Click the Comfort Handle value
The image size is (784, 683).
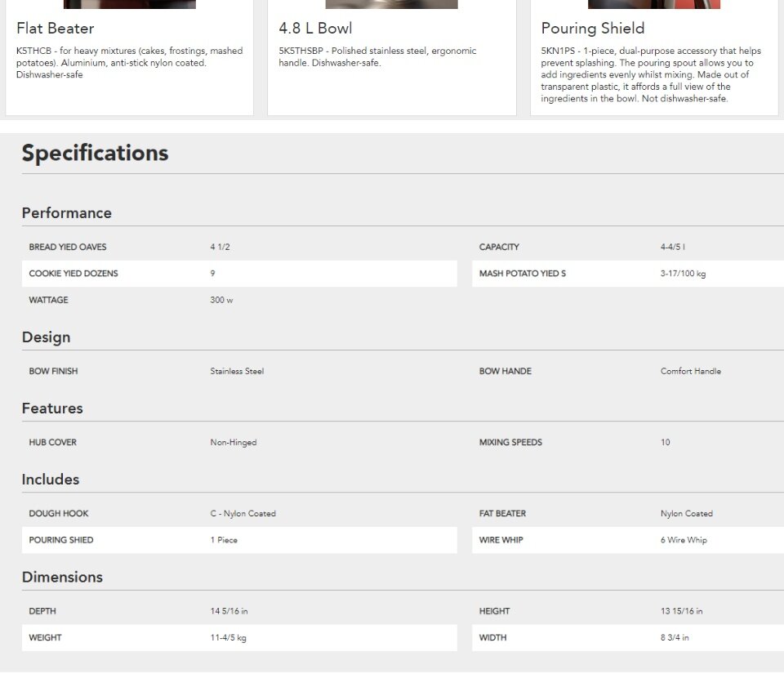(x=691, y=371)
